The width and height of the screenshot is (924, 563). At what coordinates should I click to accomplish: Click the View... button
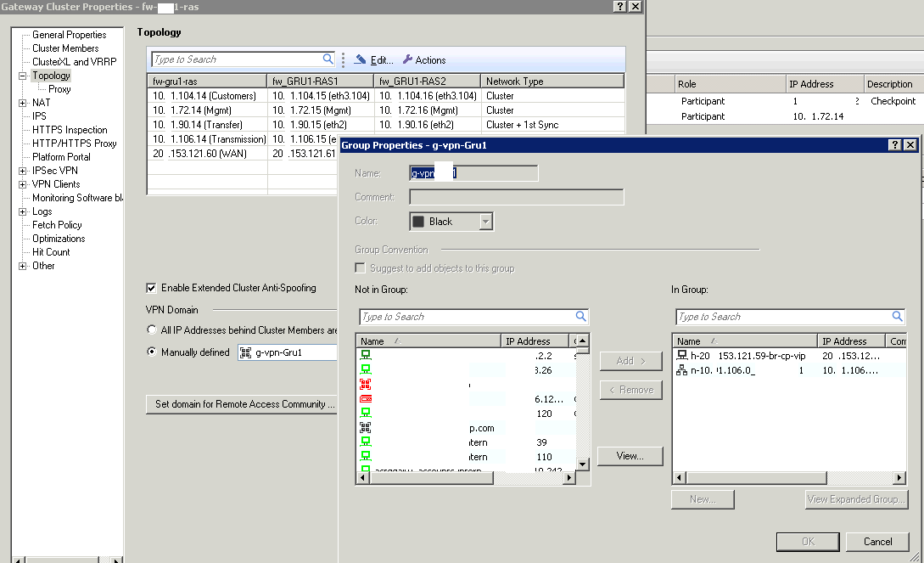pos(630,456)
